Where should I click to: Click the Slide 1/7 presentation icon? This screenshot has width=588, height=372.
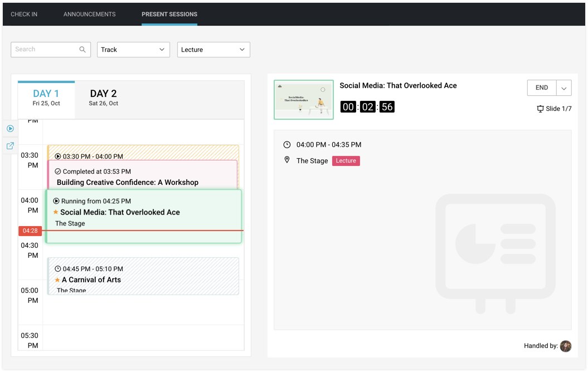pos(540,109)
